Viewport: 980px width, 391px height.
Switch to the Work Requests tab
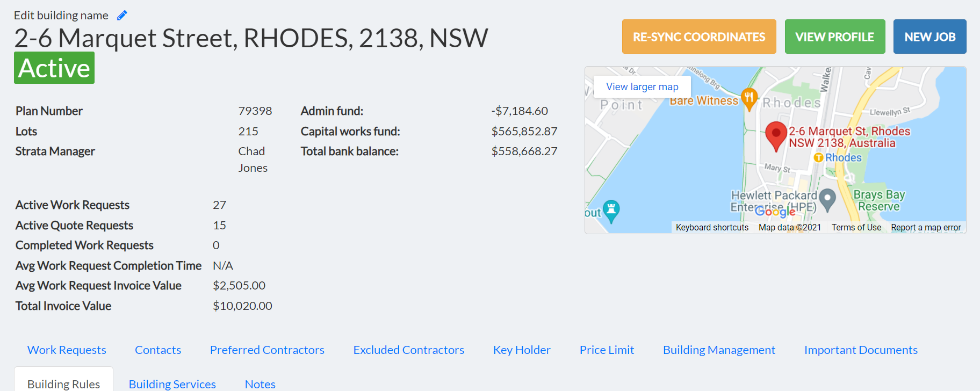pyautogui.click(x=67, y=350)
